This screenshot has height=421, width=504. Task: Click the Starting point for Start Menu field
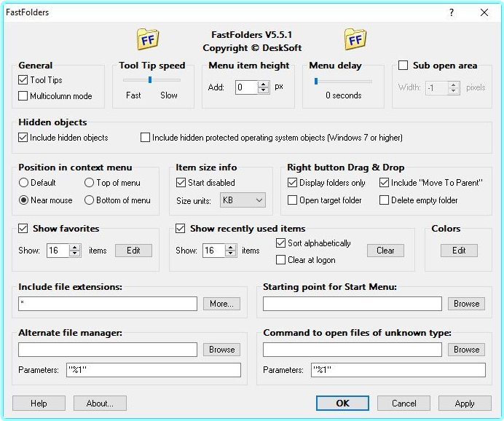click(x=352, y=304)
